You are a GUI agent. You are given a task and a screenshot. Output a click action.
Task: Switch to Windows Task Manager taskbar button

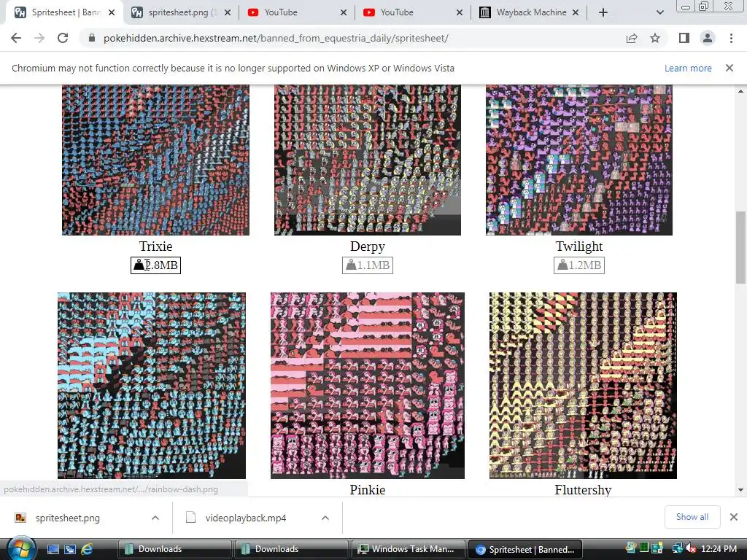(x=409, y=549)
